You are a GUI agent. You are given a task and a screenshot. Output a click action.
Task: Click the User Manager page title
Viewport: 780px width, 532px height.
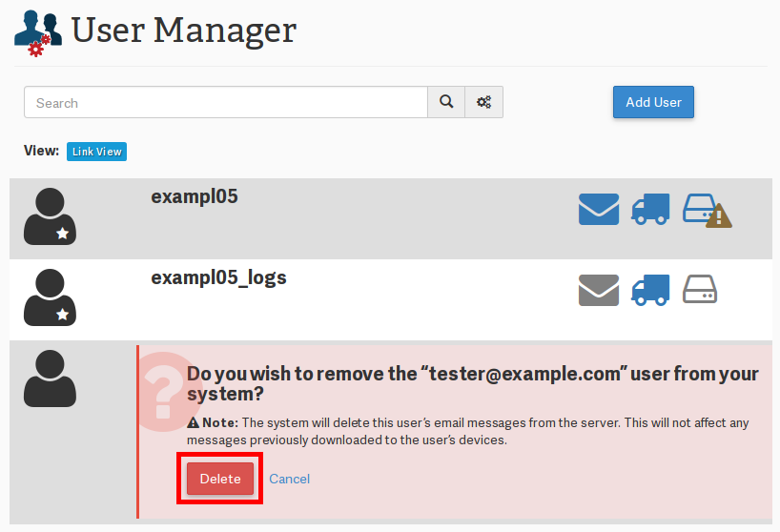(184, 31)
